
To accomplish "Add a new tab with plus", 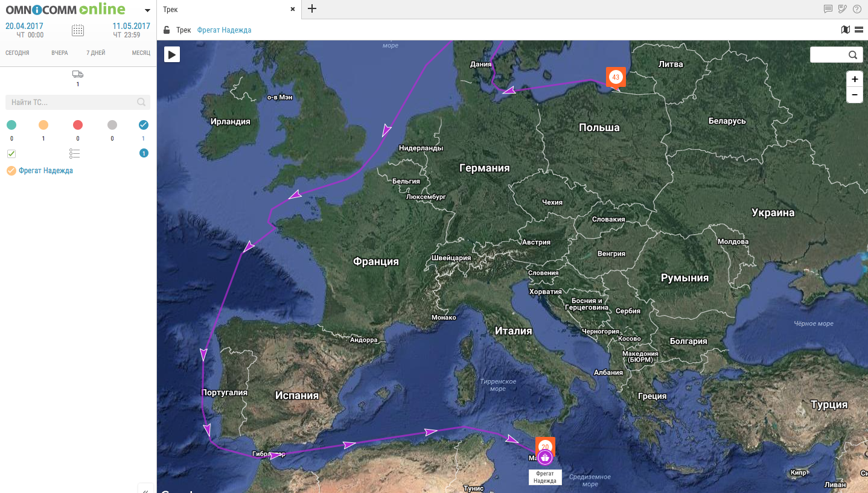I will click(311, 9).
